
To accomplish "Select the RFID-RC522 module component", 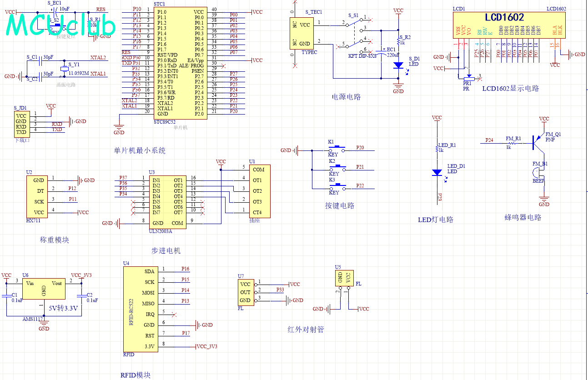I will pyautogui.click(x=140, y=309).
